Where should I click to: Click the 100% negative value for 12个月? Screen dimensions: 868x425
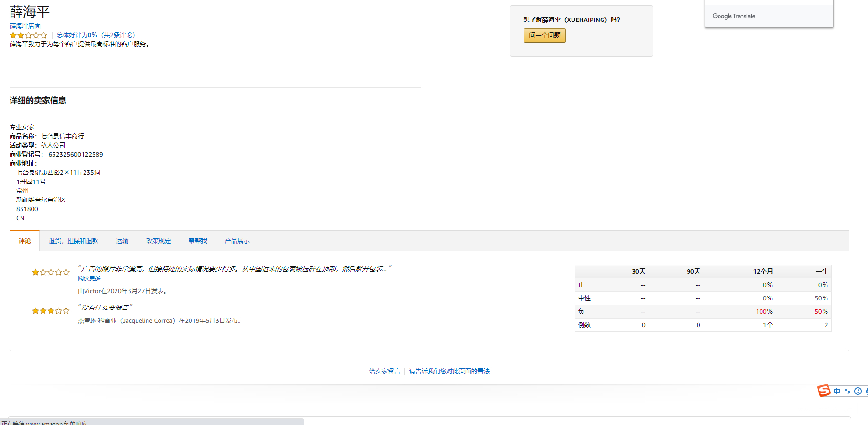764,311
